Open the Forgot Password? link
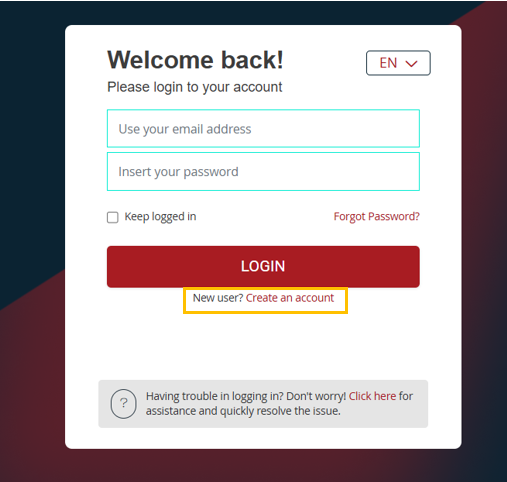This screenshot has width=507, height=482. click(377, 217)
